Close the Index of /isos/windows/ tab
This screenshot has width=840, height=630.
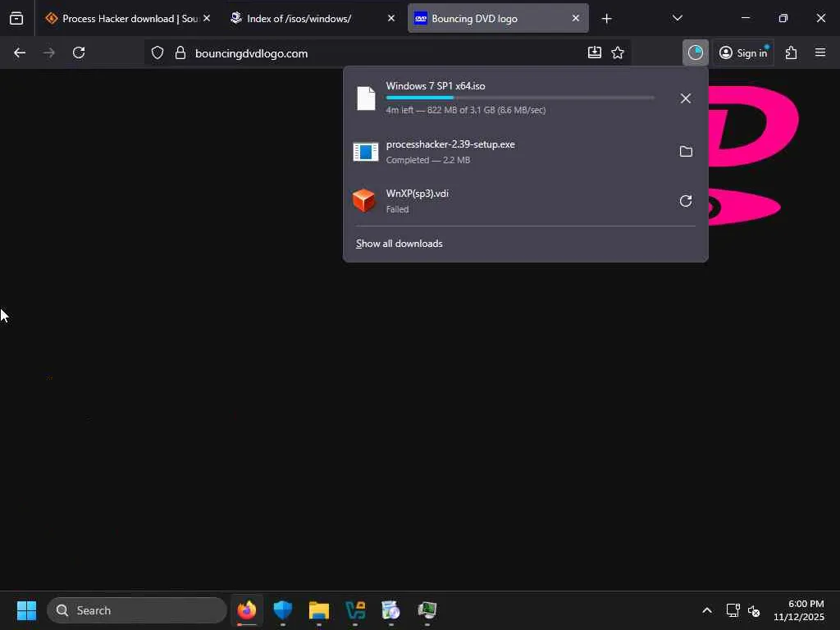pyautogui.click(x=391, y=18)
